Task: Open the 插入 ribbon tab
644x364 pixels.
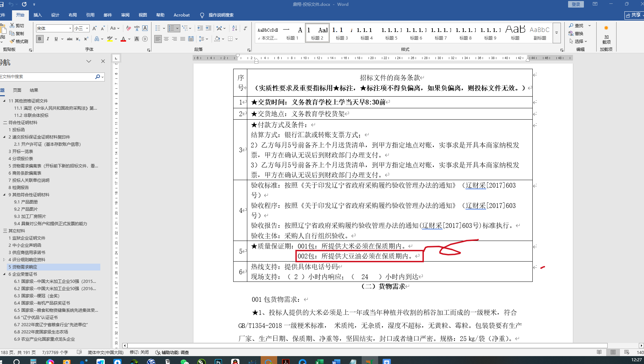Action: [x=37, y=15]
